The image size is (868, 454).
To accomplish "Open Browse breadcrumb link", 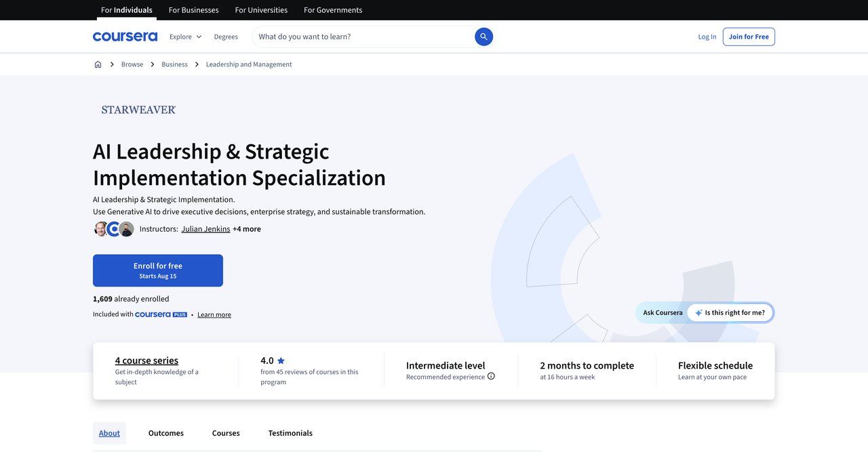I will (x=132, y=64).
